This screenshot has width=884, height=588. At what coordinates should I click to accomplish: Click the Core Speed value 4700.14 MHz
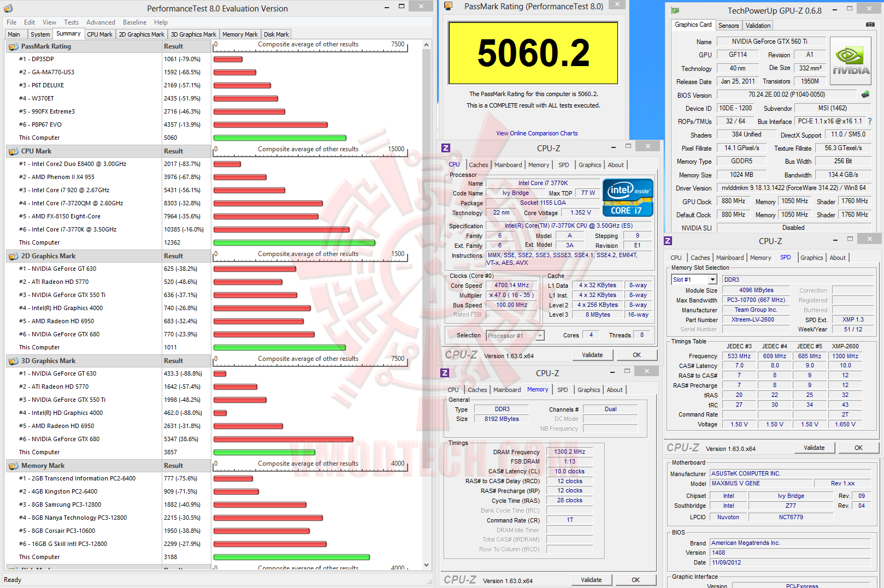511,285
